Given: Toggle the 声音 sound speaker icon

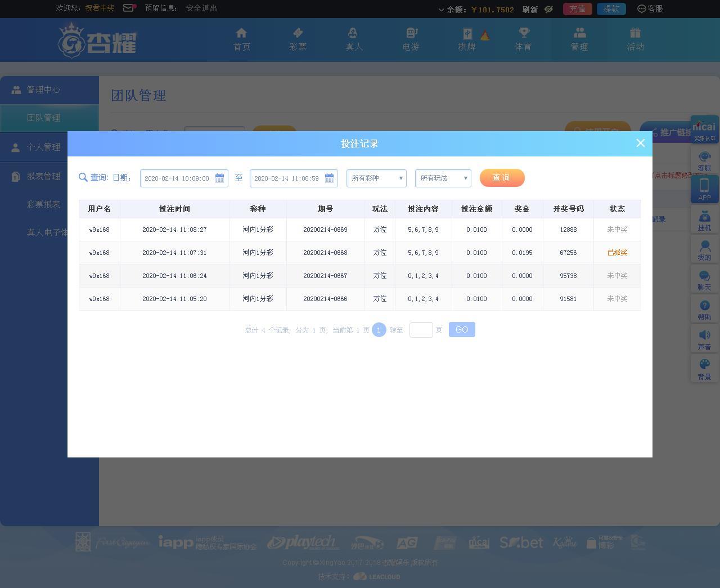Looking at the screenshot, I should pos(704,335).
